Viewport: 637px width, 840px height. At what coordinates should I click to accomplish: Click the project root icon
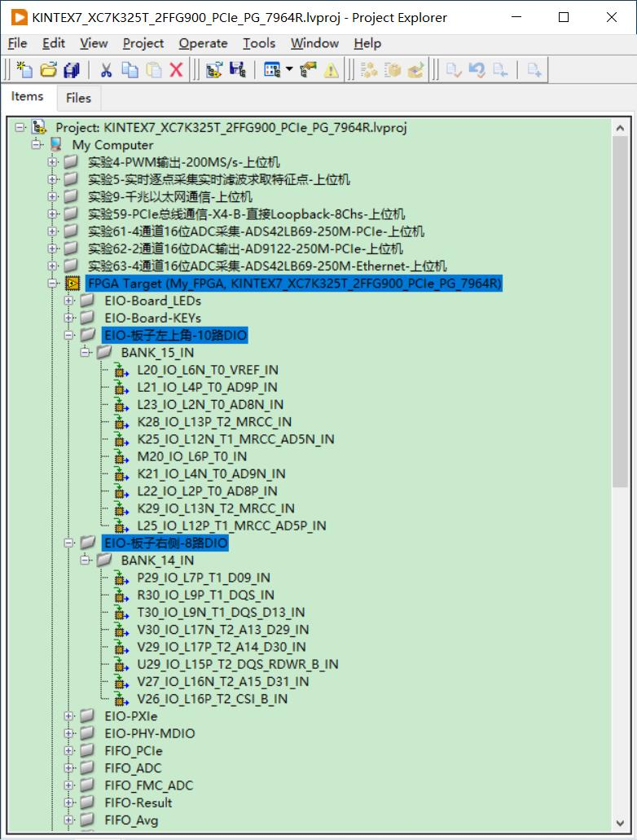[38, 127]
